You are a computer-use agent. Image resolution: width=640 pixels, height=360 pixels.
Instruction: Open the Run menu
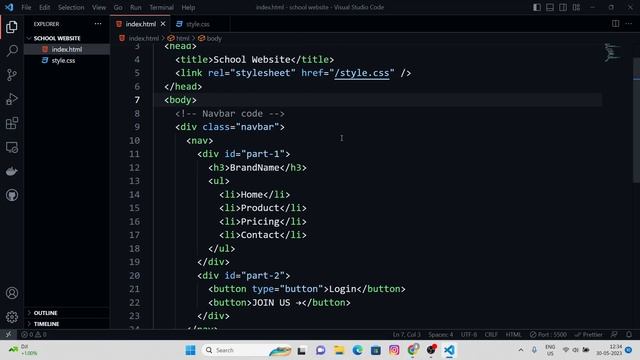click(136, 7)
